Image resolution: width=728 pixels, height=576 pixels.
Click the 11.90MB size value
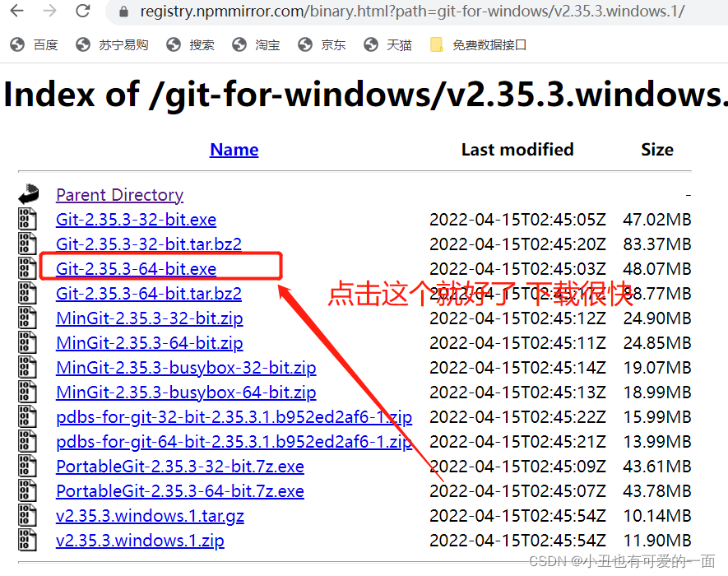point(657,541)
